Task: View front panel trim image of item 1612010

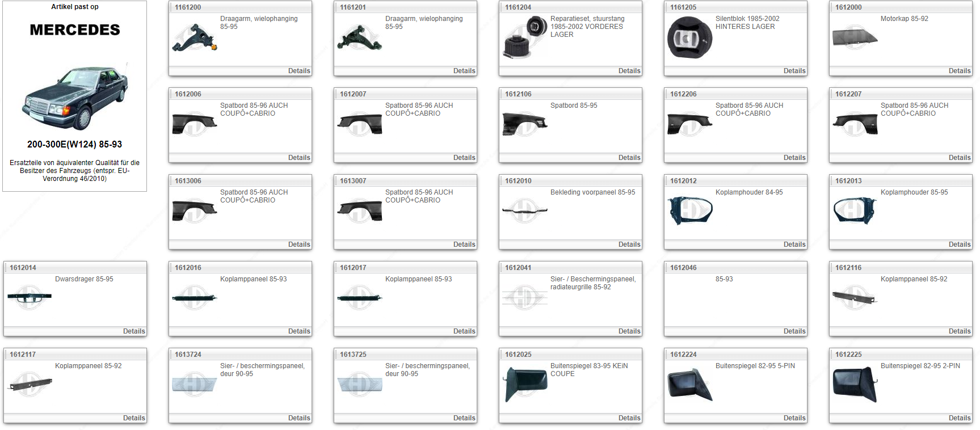Action: pyautogui.click(x=525, y=211)
